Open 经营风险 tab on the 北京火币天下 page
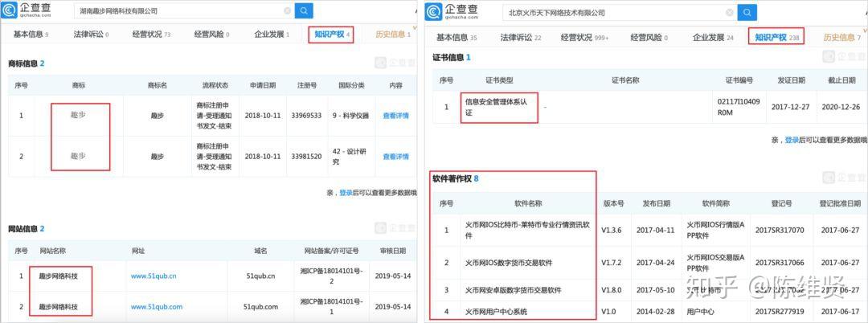This screenshot has width=868, height=323. coord(649,38)
